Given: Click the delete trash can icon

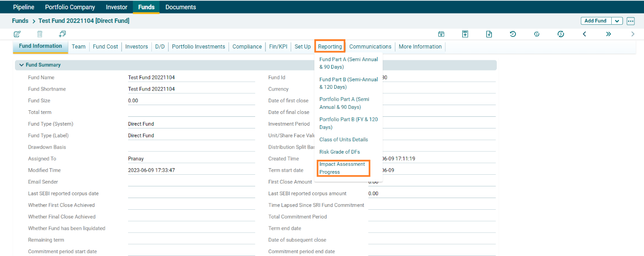Looking at the screenshot, I should [x=40, y=34].
